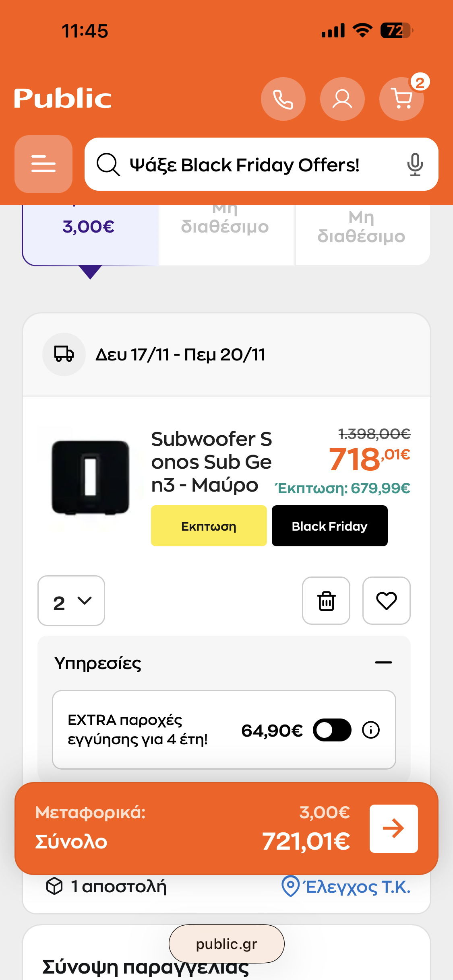Viewport: 453px width, 980px height.
Task: Tap the Έλεγχος Τ.Κ. link
Action: pyautogui.click(x=346, y=887)
